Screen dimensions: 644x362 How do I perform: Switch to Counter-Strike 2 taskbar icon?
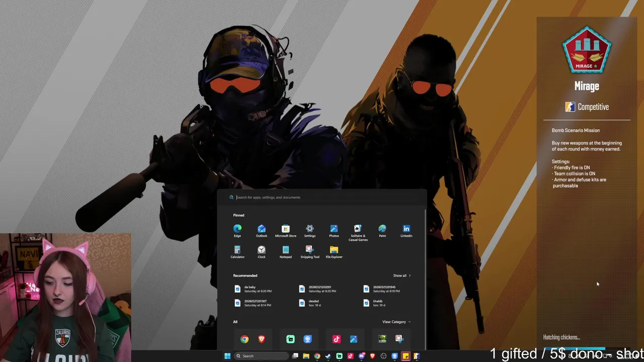click(x=417, y=356)
